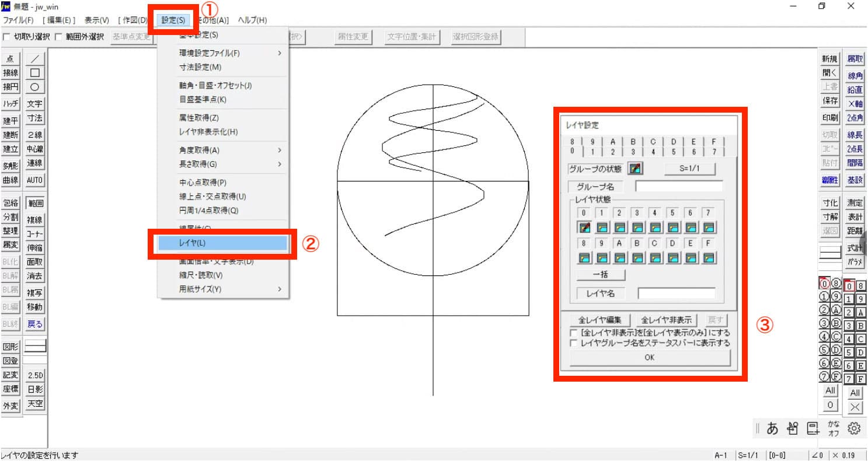
Task: Select the 接線 tangent line tool
Action: tap(11, 73)
